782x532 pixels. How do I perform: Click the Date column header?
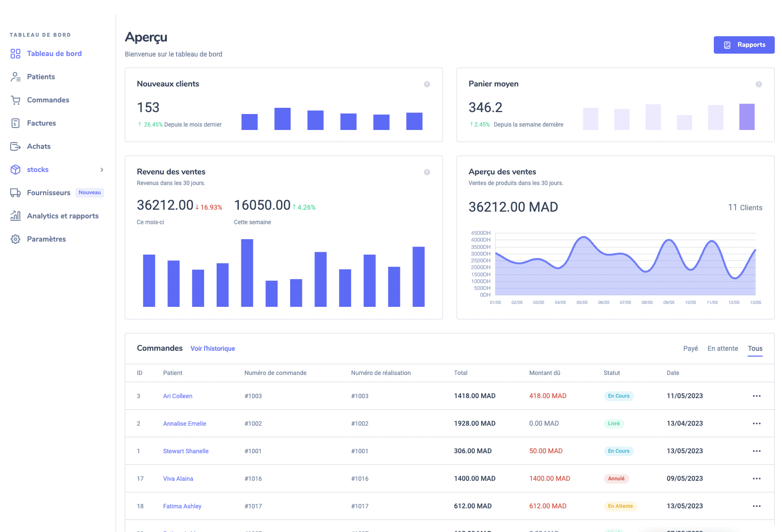point(673,373)
